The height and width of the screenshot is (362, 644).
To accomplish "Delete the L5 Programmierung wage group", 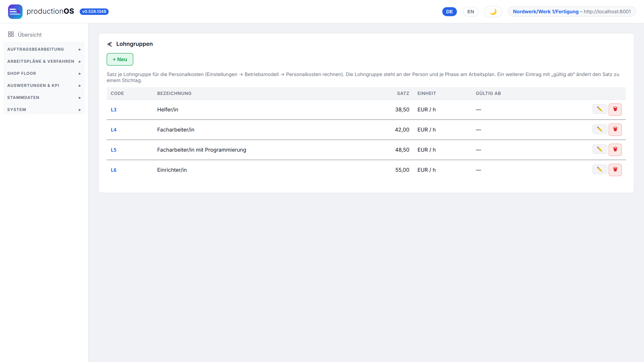I will tap(615, 150).
